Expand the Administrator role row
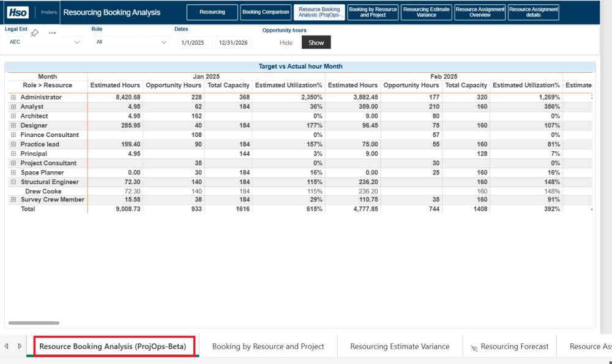This screenshot has width=612, height=364. 13,97
